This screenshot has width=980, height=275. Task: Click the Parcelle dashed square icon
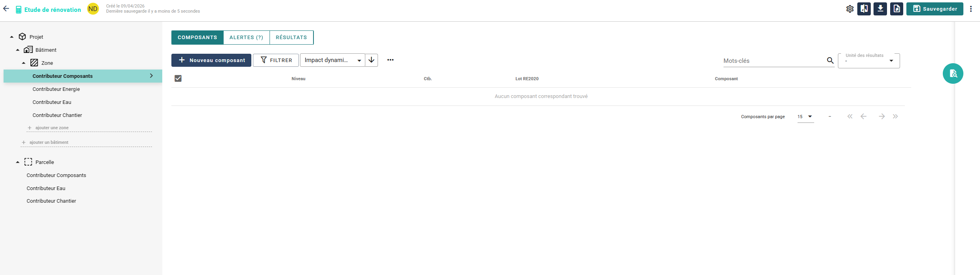pyautogui.click(x=28, y=162)
